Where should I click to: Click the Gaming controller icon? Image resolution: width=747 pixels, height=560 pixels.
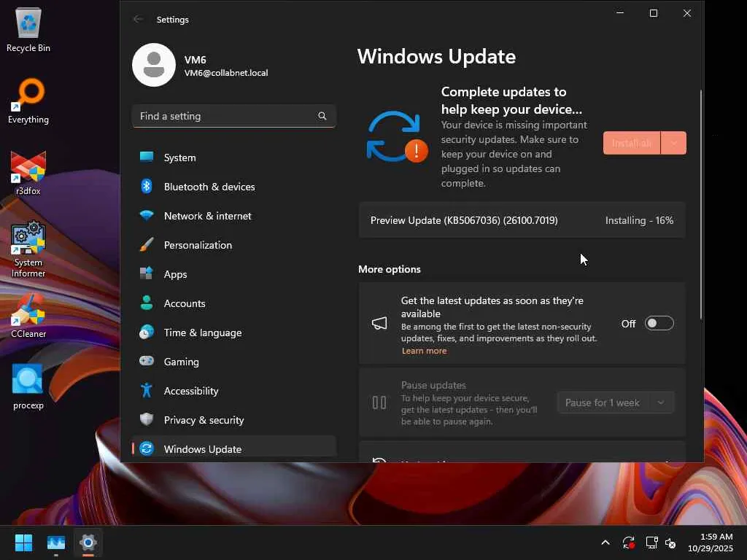[x=147, y=361]
